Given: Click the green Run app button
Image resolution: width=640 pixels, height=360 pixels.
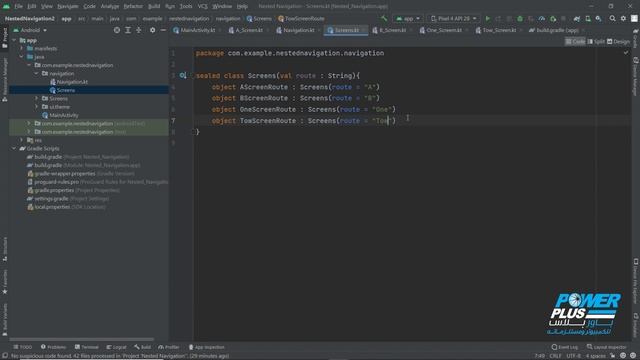Looking at the screenshot, I should [x=487, y=19].
